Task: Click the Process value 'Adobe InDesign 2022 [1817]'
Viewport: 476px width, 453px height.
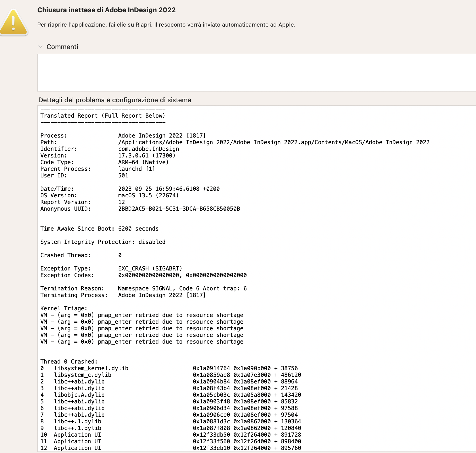Action: coord(162,135)
